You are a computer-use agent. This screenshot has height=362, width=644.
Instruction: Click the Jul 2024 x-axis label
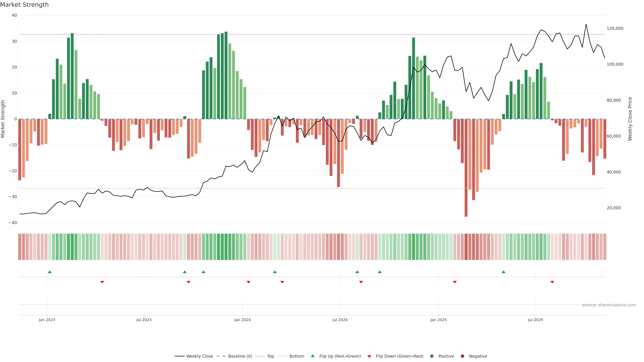tap(340, 320)
